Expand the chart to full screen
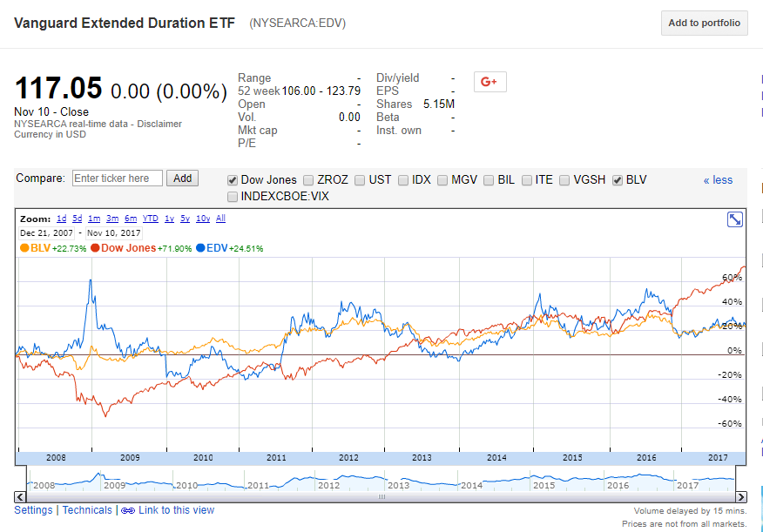Screen dimensions: 763x532 735,219
